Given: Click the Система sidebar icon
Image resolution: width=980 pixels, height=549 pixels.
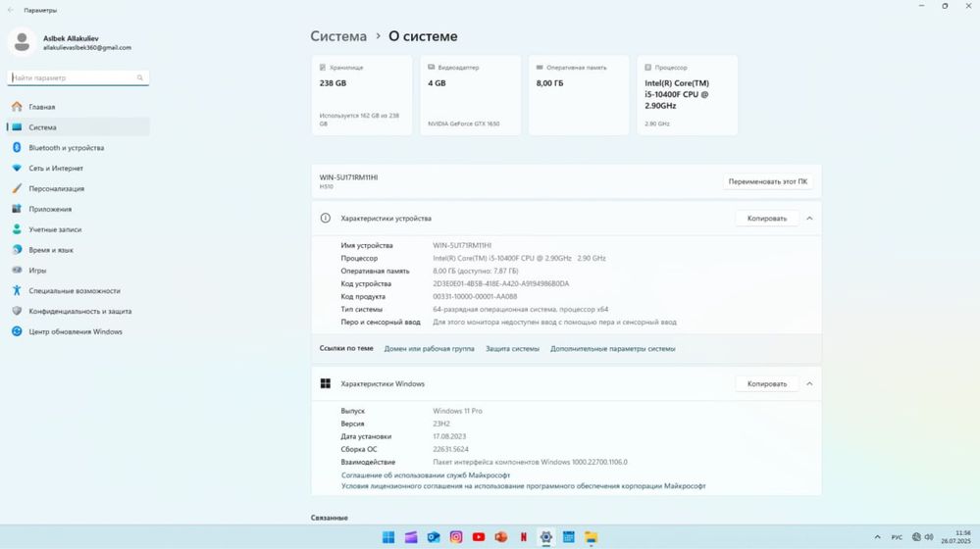Looking at the screenshot, I should click(17, 127).
